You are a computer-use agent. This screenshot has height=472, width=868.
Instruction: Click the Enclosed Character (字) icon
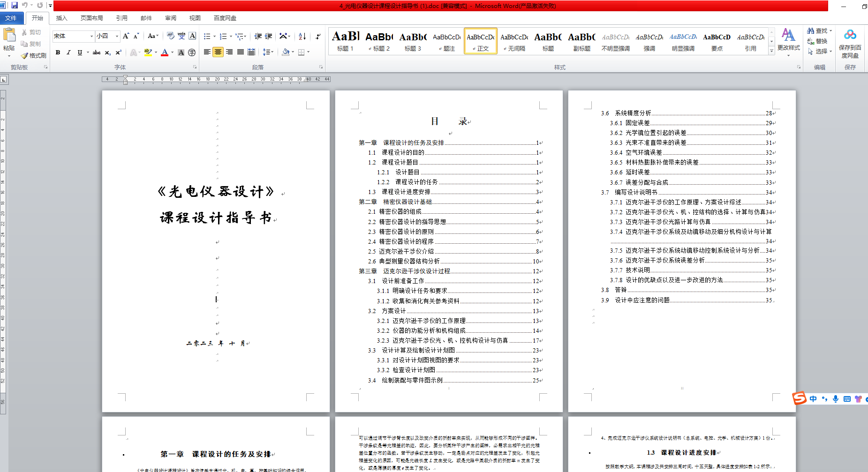pos(192,52)
